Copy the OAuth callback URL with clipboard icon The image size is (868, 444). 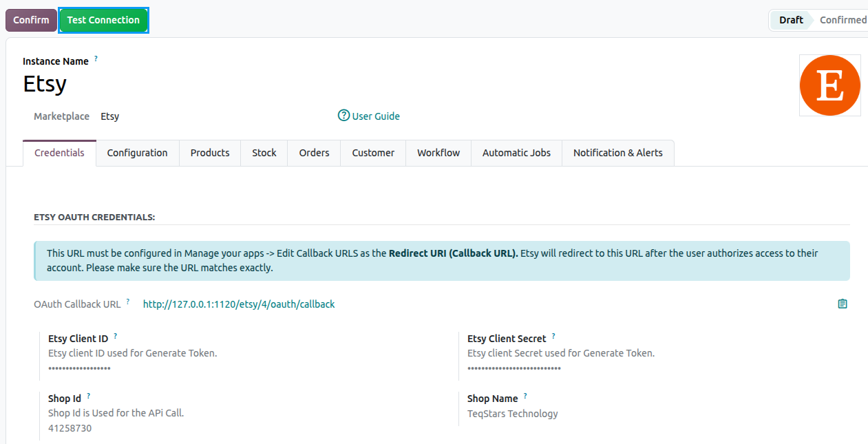[843, 304]
